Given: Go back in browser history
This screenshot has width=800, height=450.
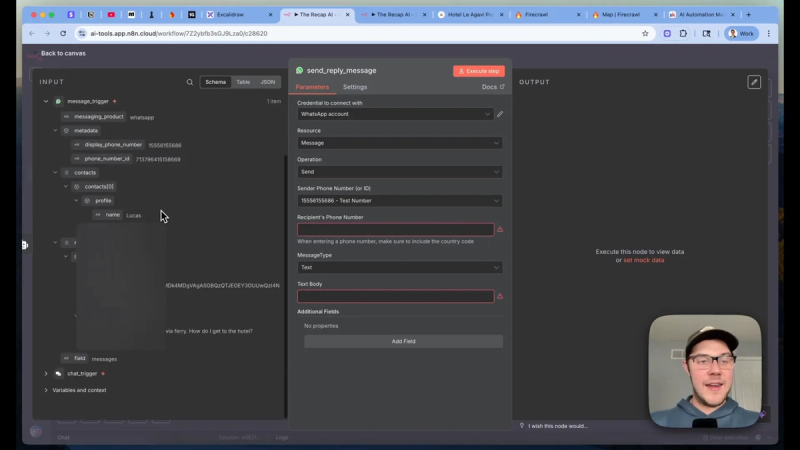Looking at the screenshot, I should pyautogui.click(x=32, y=34).
